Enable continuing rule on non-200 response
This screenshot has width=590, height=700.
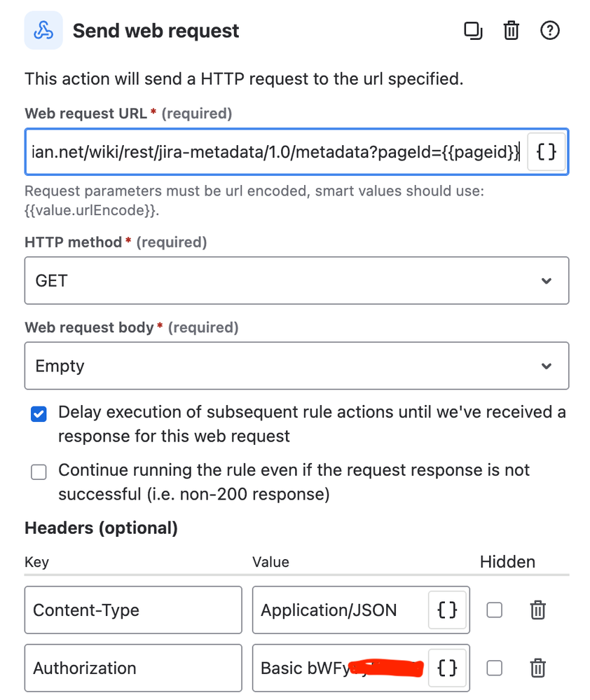(39, 472)
